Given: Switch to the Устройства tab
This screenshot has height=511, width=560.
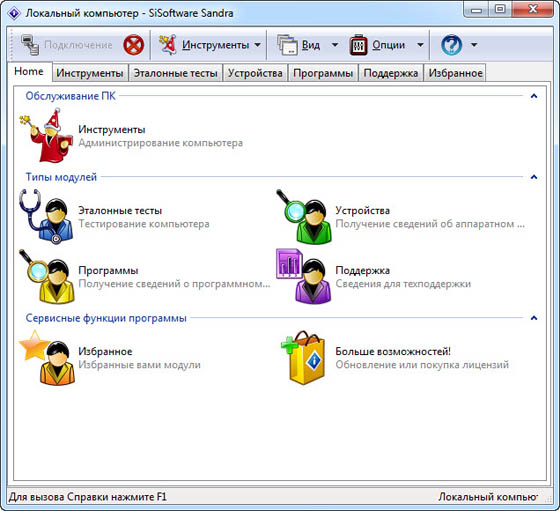Looking at the screenshot, I should click(x=255, y=73).
